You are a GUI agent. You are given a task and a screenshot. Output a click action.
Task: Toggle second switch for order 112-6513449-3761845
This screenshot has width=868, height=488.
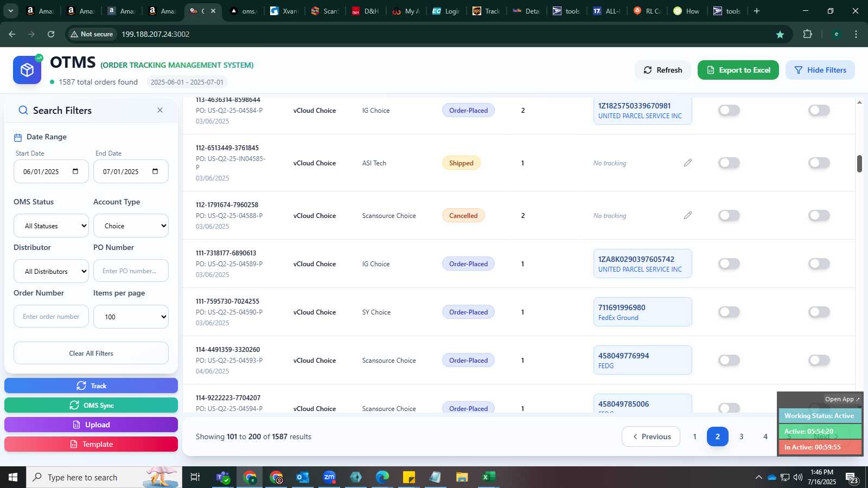pyautogui.click(x=819, y=163)
